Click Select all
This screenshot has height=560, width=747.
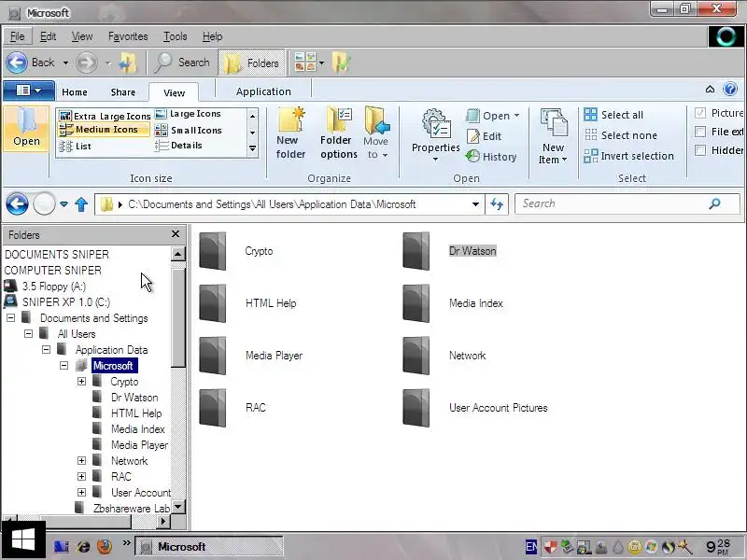coord(614,115)
